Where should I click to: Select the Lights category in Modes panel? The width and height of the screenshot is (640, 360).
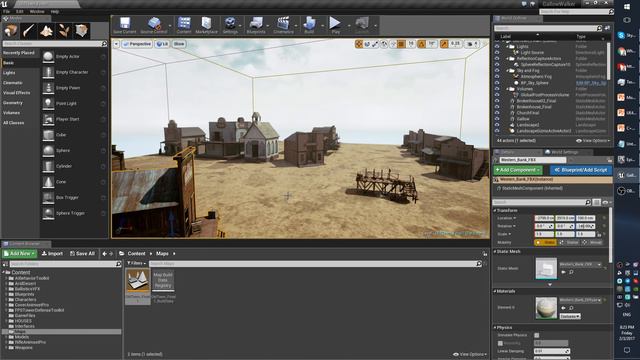[9, 73]
